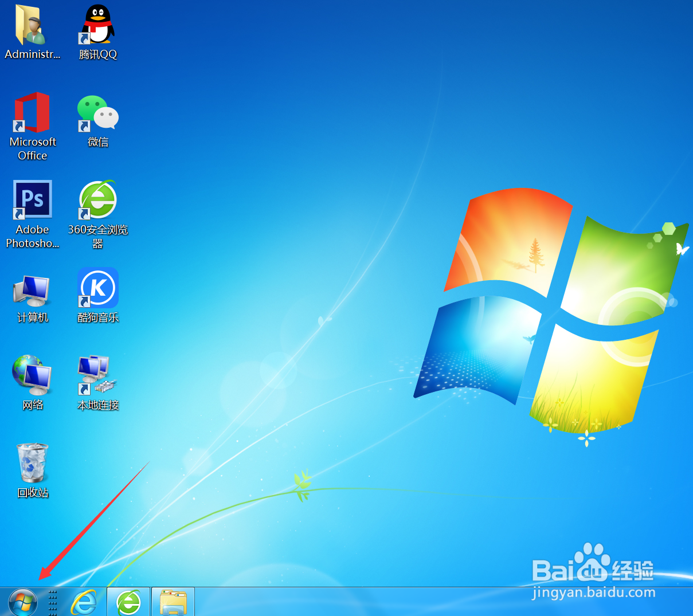Click the Administrator label text
The width and height of the screenshot is (693, 616).
coord(32,54)
